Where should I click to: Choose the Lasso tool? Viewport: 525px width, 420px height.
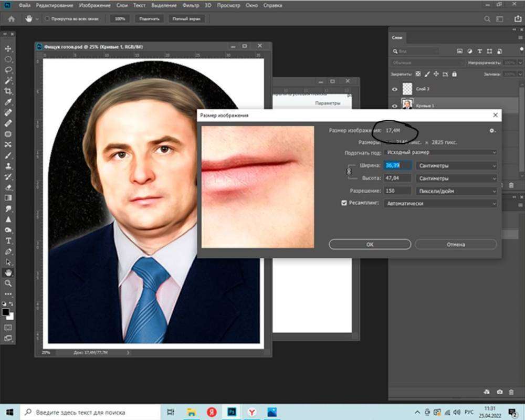(x=8, y=70)
